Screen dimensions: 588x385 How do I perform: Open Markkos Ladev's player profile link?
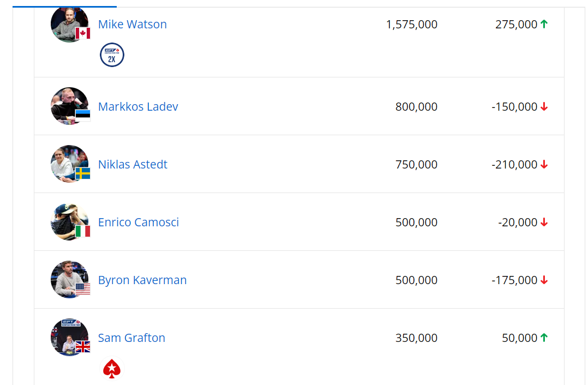pyautogui.click(x=138, y=106)
